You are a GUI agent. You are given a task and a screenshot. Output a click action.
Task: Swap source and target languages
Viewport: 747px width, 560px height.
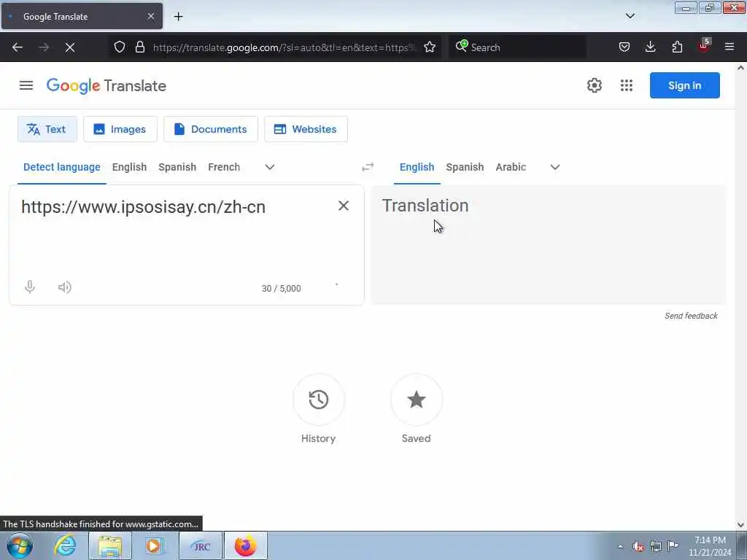click(x=368, y=167)
